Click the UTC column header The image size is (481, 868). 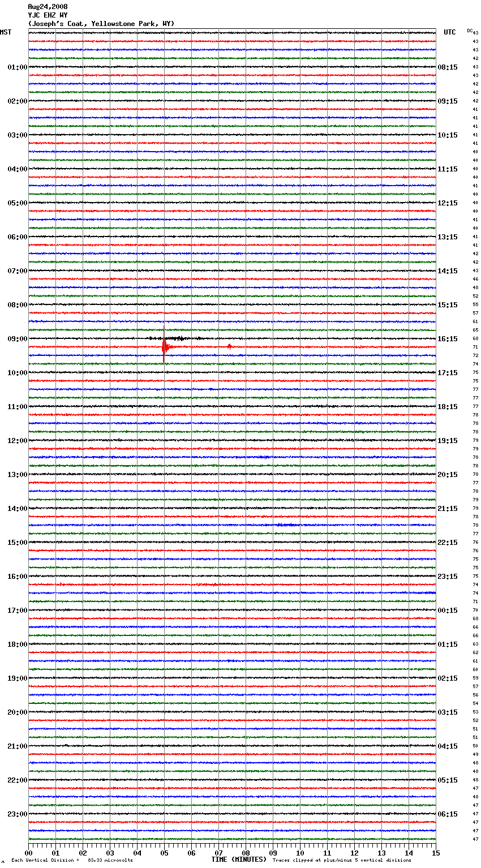pos(449,32)
